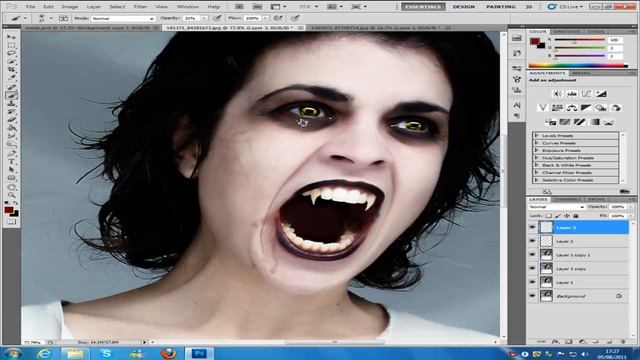Click the Invert adjustment icon
Viewport: 640px width, 360px height.
coord(550,122)
